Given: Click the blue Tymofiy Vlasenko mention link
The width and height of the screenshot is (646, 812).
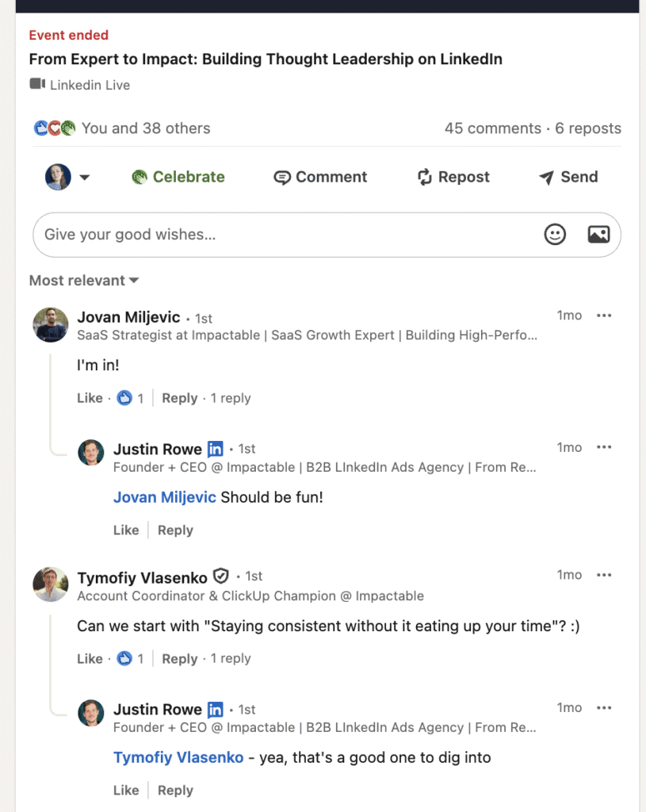Looking at the screenshot, I should coord(178,757).
